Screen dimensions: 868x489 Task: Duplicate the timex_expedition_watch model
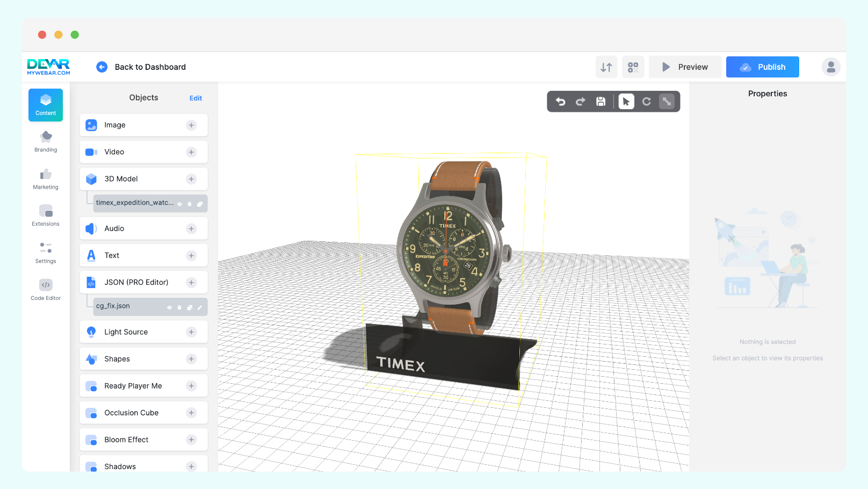(x=200, y=204)
